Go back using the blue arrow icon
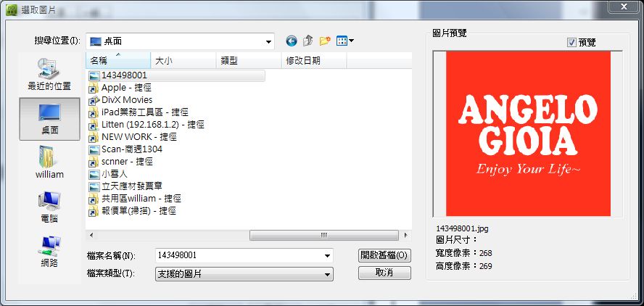Screen dimensions: 644x306 point(292,41)
